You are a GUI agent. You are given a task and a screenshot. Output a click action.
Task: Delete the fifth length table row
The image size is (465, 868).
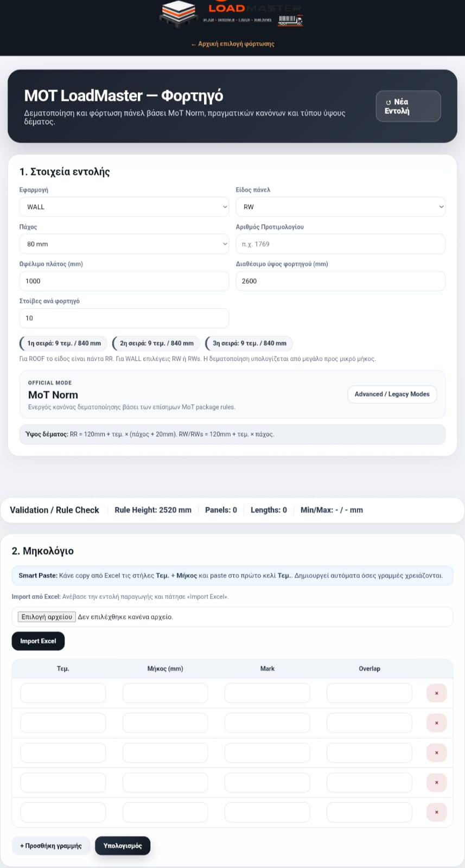coord(437,812)
